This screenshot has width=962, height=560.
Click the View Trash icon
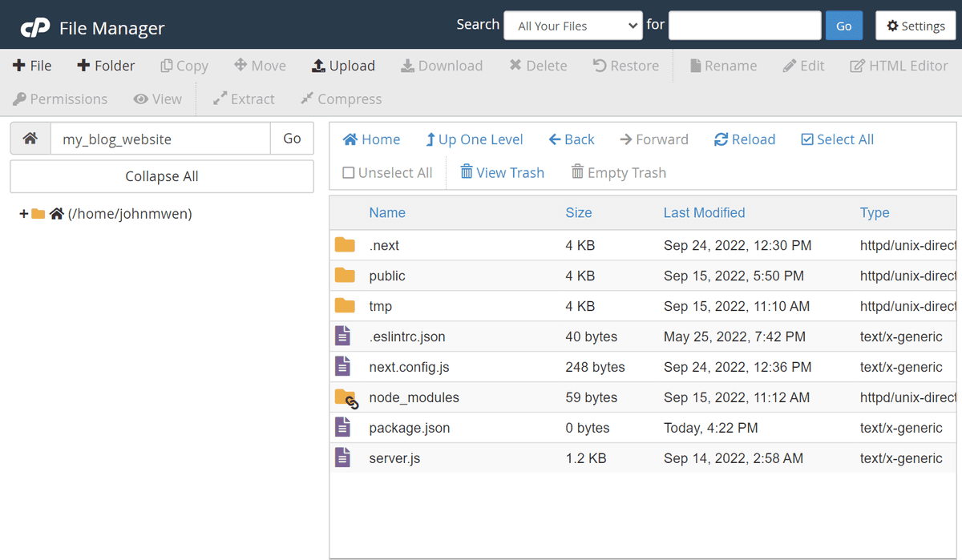tap(502, 172)
